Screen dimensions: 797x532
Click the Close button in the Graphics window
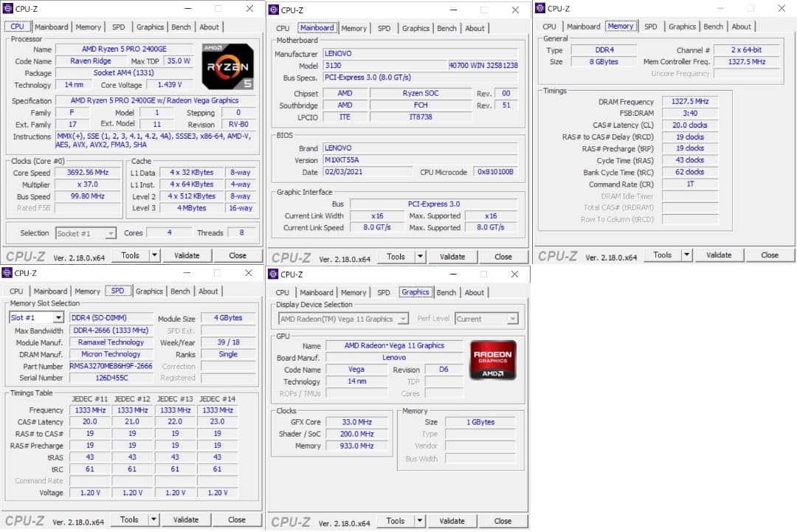tap(503, 520)
